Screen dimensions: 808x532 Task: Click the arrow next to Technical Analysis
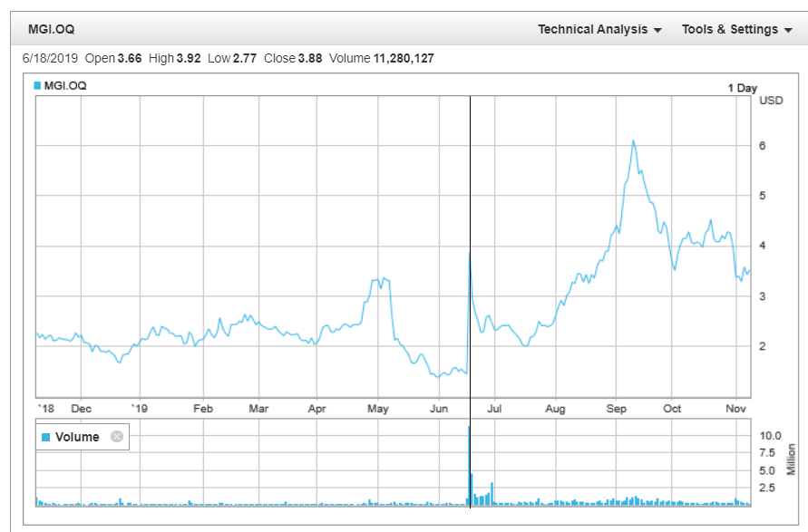coord(657,30)
